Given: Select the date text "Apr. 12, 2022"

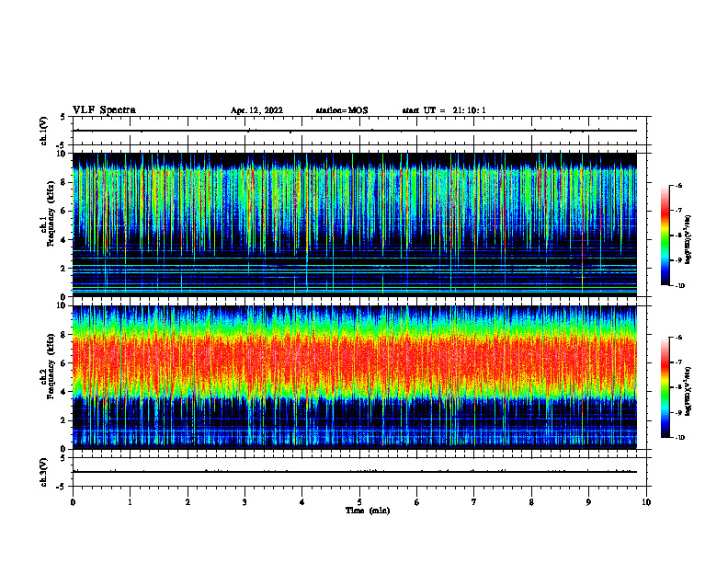Looking at the screenshot, I should click(256, 110).
